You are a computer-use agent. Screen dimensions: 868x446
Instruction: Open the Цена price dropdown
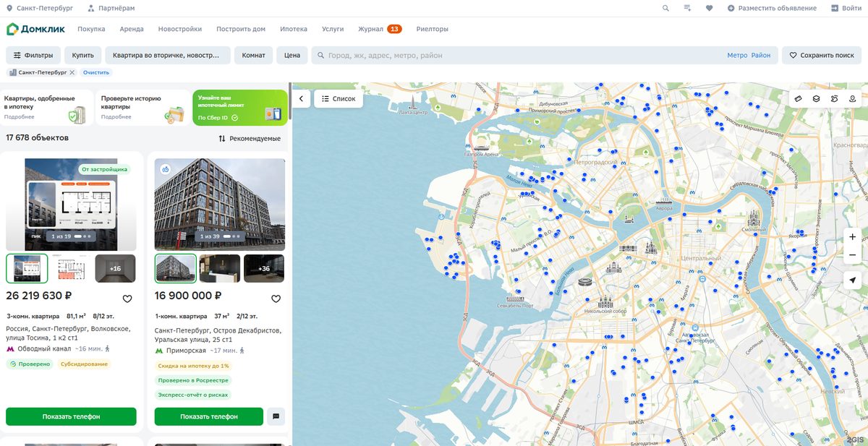tap(292, 56)
